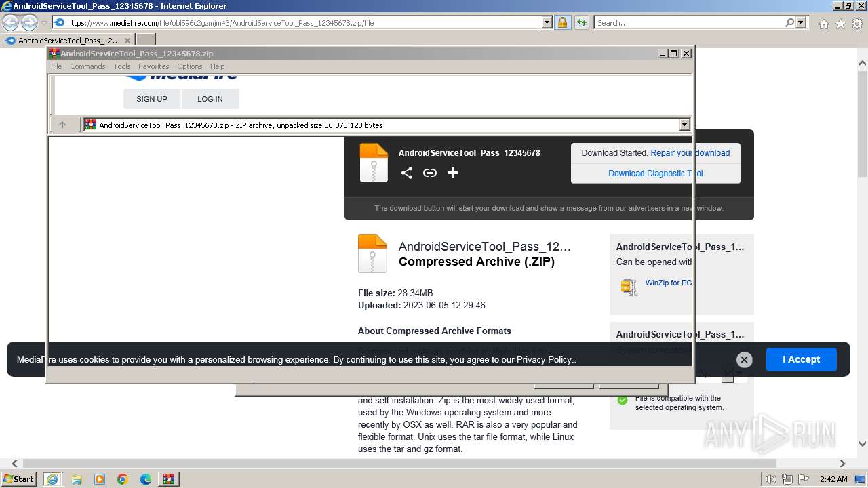Open a new browser tab

tap(146, 40)
